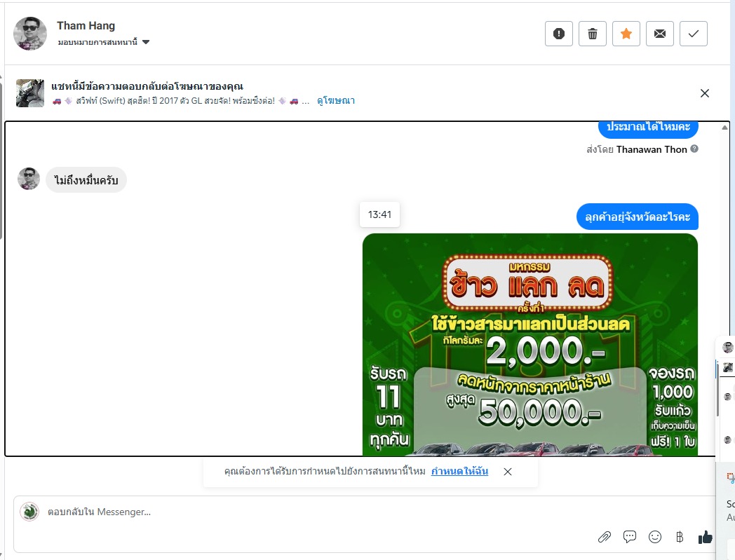Delete conversation using trash icon
Screen dimensions: 735x560
point(593,34)
